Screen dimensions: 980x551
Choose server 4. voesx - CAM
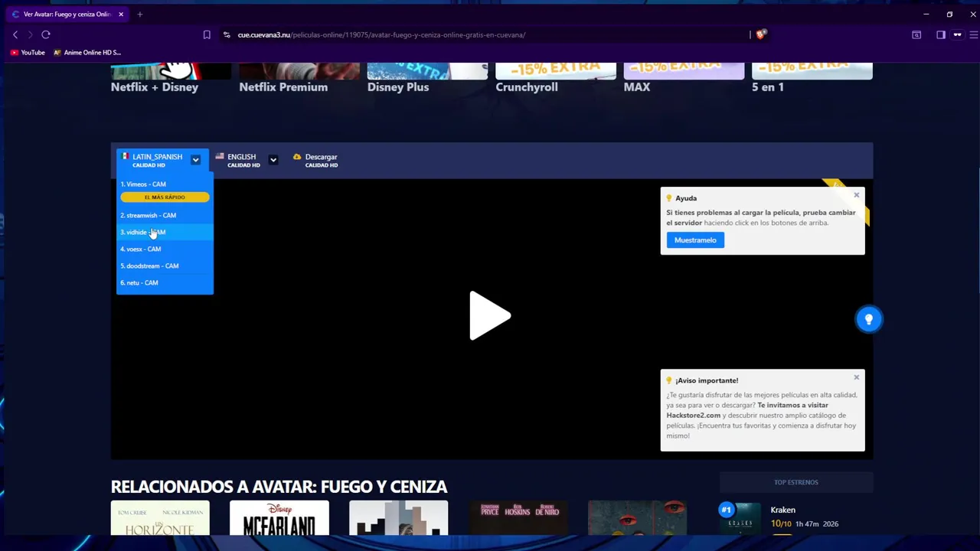[x=165, y=249]
